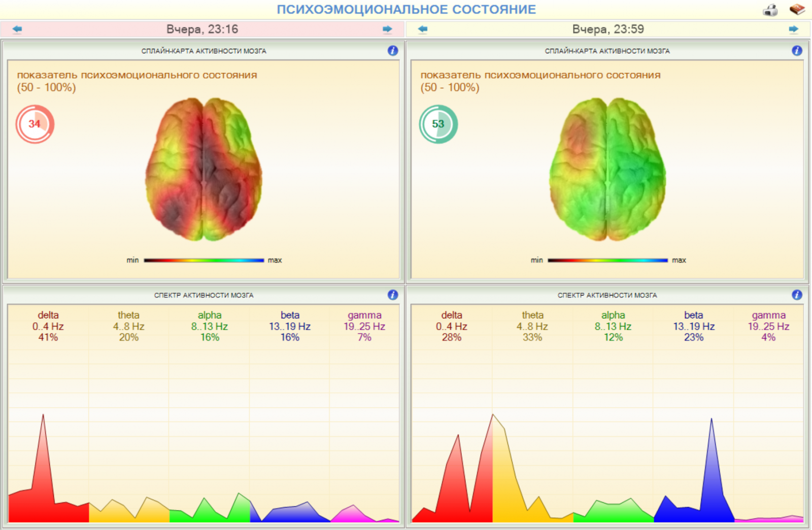This screenshot has height=530, width=812.
Task: Go to previous session from Вчера, 23:59
Action: (423, 29)
